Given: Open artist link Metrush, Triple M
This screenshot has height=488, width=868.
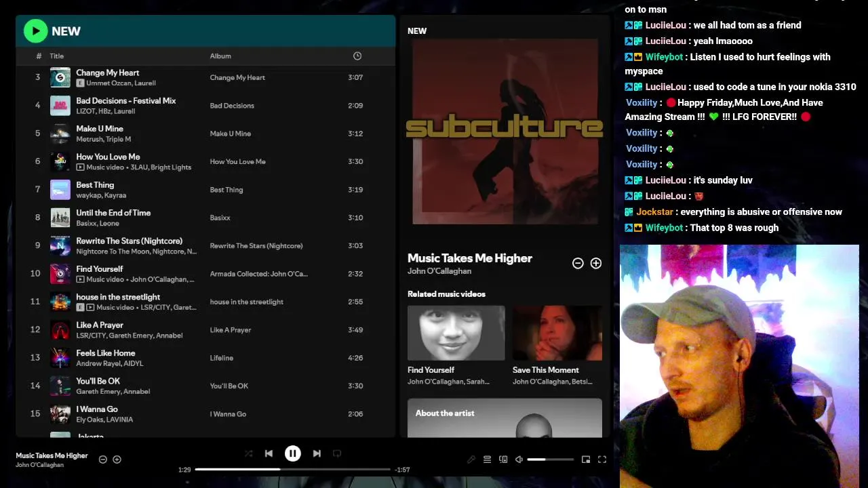Looking at the screenshot, I should click(104, 139).
